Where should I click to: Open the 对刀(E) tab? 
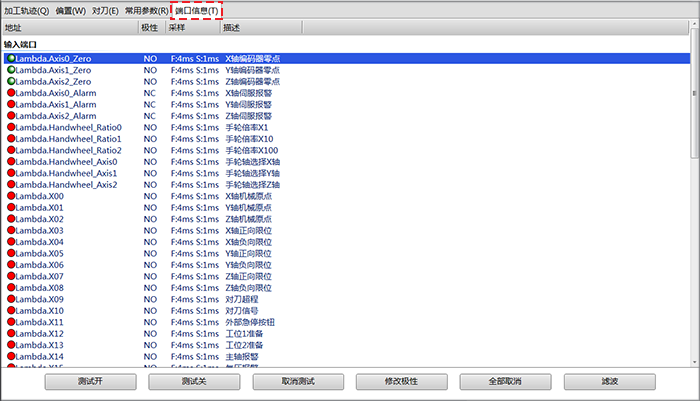point(105,11)
